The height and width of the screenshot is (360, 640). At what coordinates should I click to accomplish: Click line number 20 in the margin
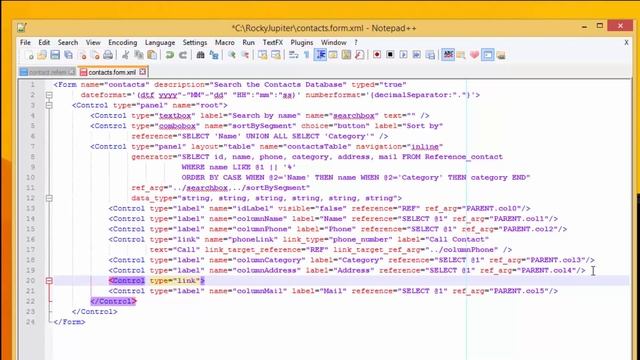(31, 281)
